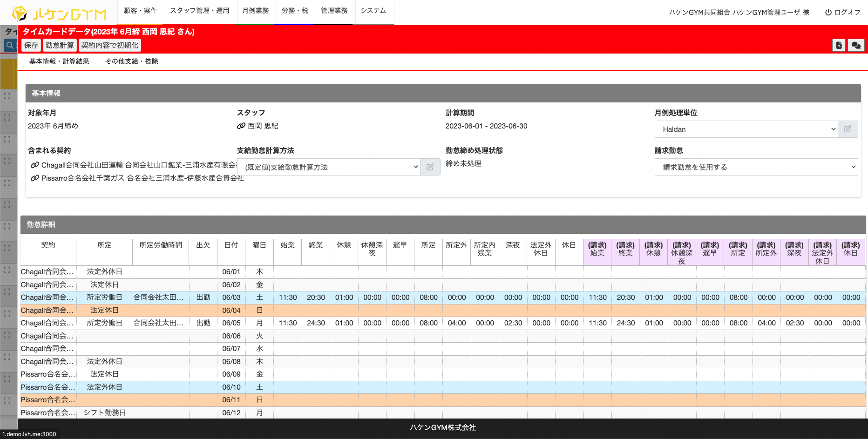
Task: Open staff link 西岡 思紀
Action: (x=263, y=126)
